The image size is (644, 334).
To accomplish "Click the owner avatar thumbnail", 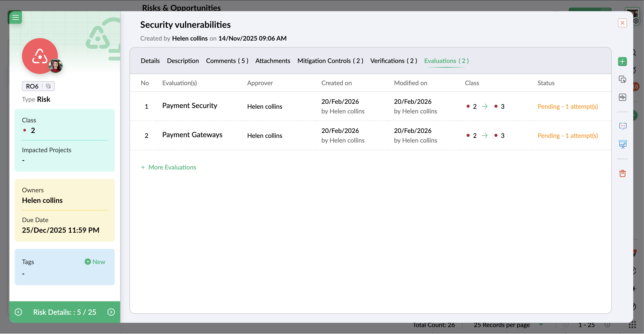I will (x=56, y=66).
